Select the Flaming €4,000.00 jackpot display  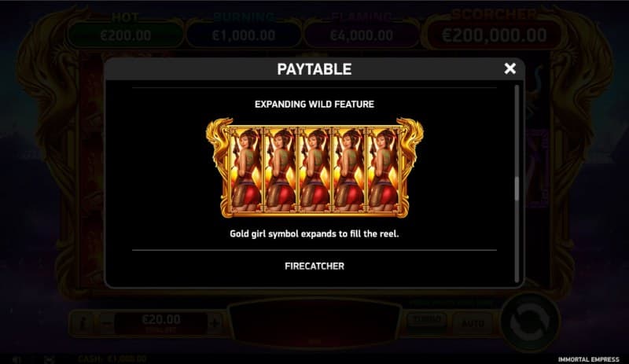362,30
